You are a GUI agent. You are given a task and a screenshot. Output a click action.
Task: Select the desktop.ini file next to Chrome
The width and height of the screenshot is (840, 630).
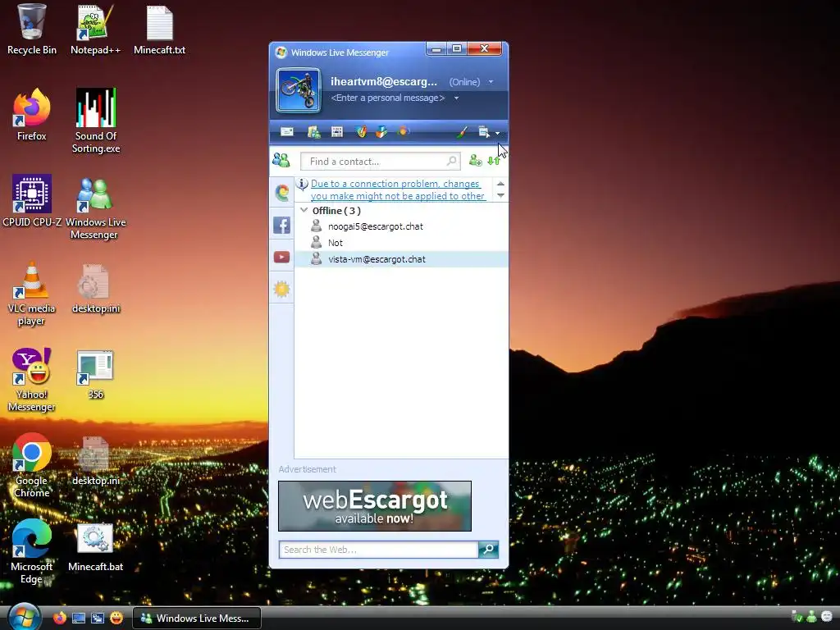(x=96, y=460)
